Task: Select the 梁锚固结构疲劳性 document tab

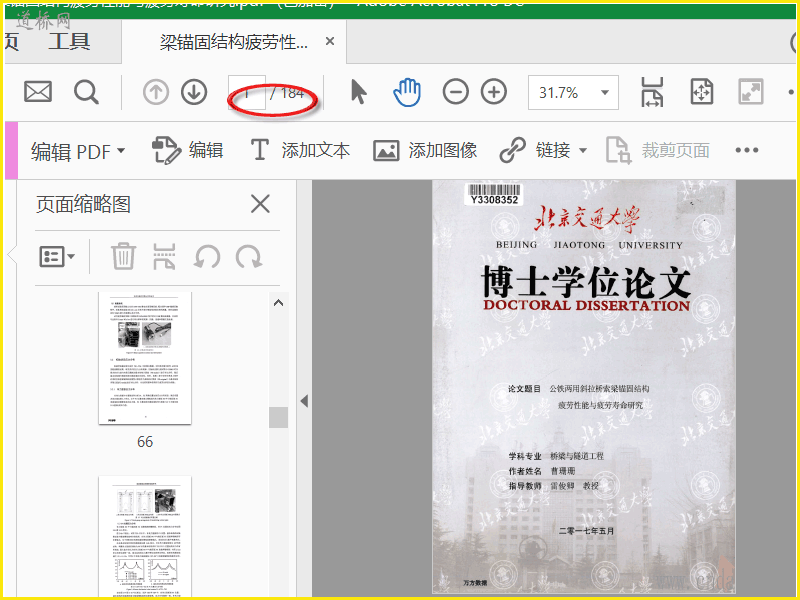Action: [234, 42]
